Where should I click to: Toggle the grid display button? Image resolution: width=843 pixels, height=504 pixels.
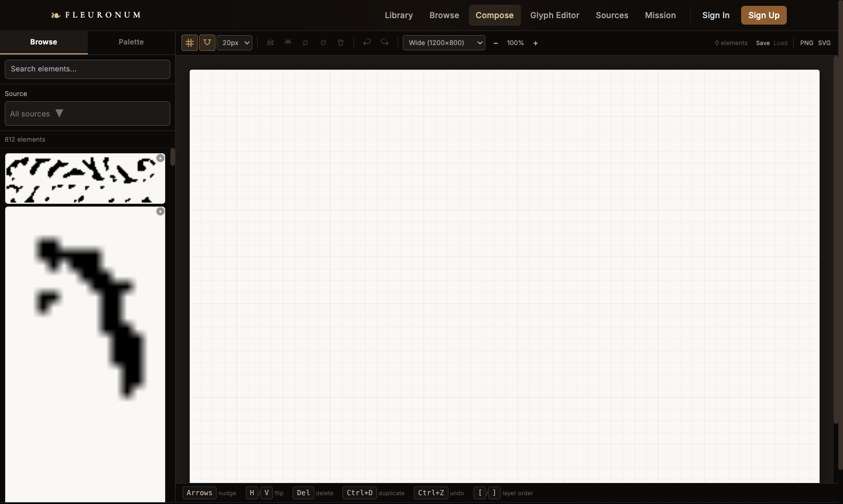click(190, 43)
